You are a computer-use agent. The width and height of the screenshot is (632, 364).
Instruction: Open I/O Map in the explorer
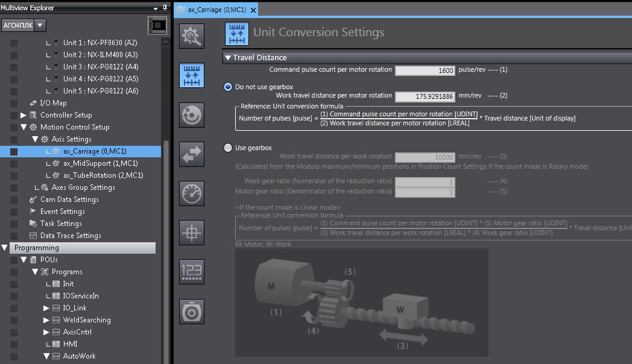tap(53, 103)
